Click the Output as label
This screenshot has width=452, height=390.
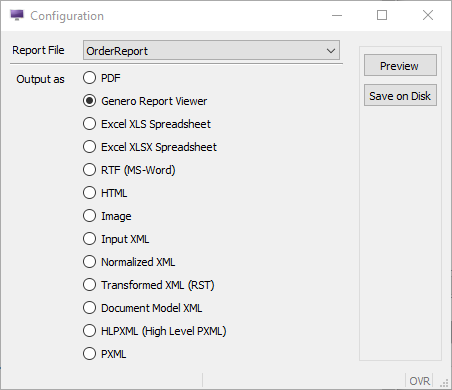(40, 79)
